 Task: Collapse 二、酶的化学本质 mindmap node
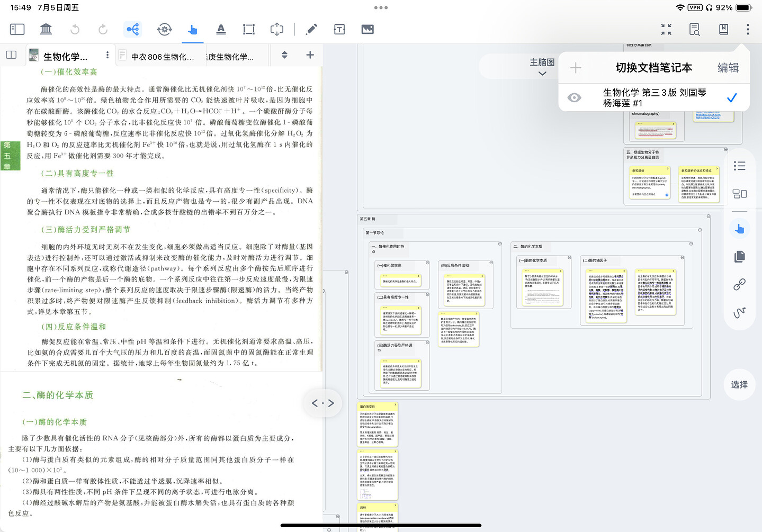coord(692,244)
